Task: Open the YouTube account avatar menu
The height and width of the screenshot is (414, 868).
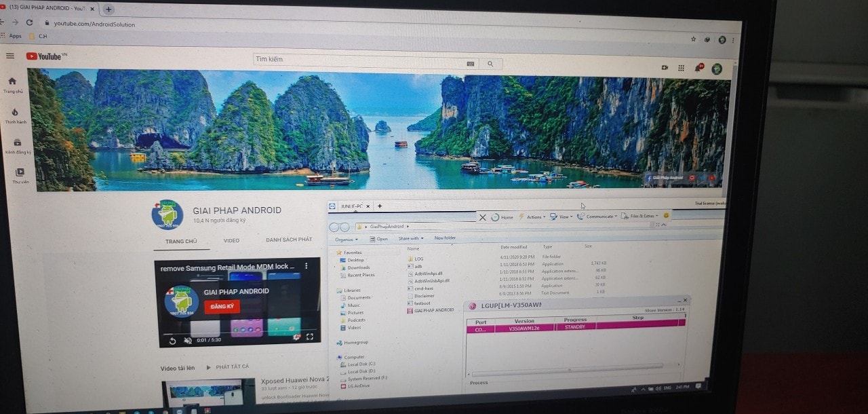Action: (x=716, y=69)
